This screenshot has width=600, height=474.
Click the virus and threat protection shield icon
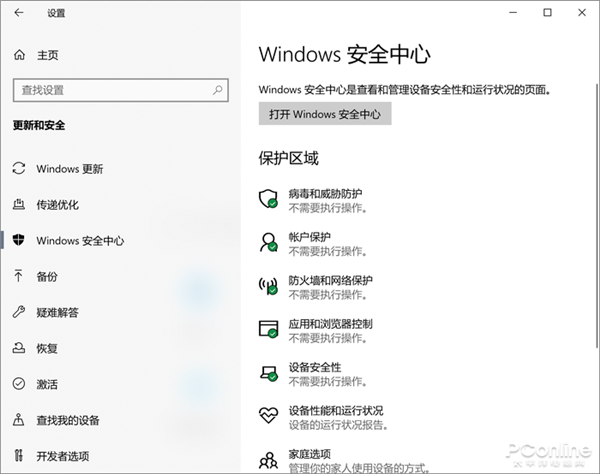[268, 199]
